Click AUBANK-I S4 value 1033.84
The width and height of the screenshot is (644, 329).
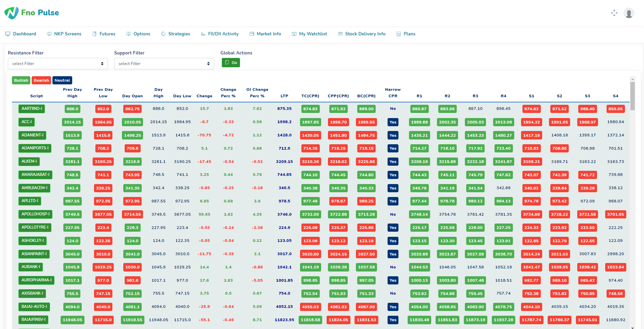click(x=615, y=267)
